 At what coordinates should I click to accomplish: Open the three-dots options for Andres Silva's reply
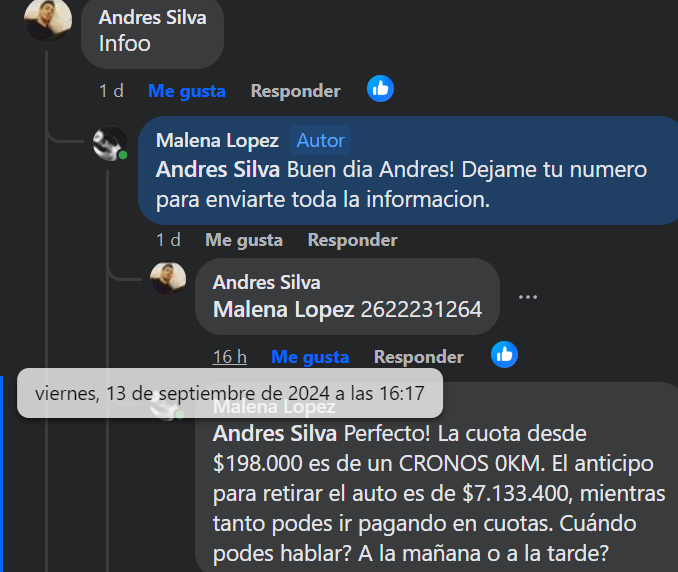click(x=528, y=297)
